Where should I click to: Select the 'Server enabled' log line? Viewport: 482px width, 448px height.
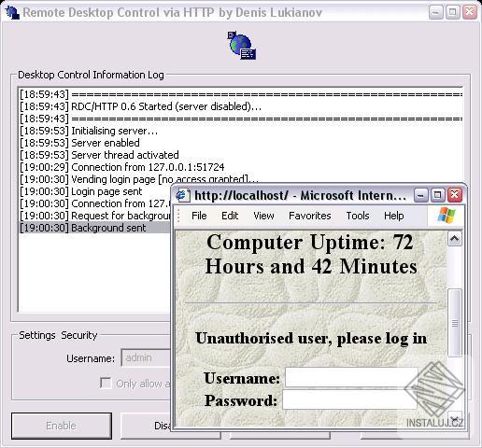click(79, 143)
